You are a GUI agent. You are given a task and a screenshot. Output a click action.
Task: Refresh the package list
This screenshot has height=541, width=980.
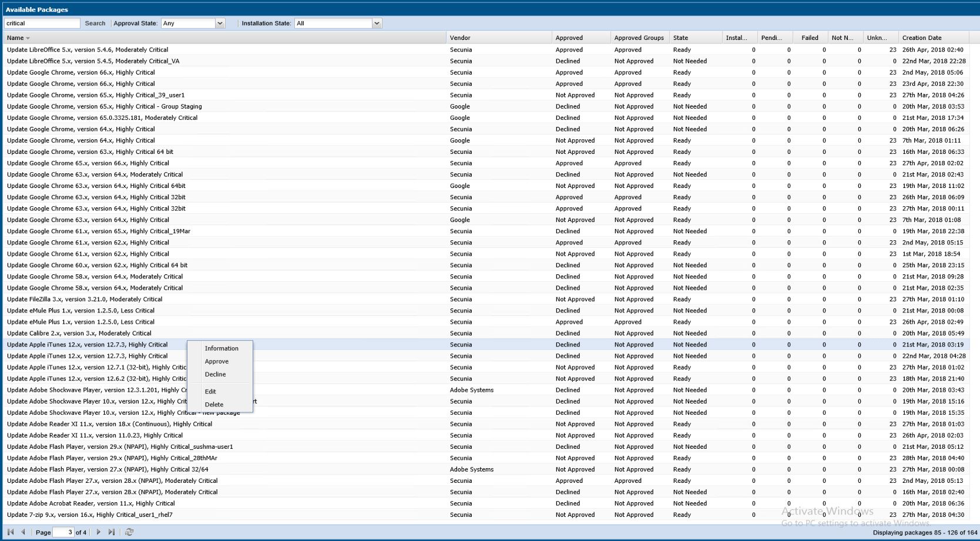click(129, 532)
